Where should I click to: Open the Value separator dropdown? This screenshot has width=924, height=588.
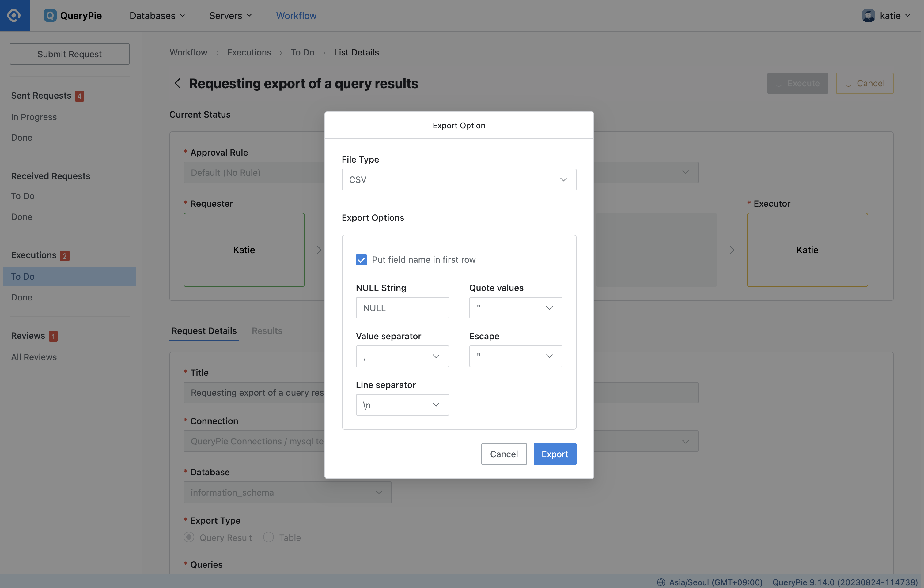click(402, 356)
